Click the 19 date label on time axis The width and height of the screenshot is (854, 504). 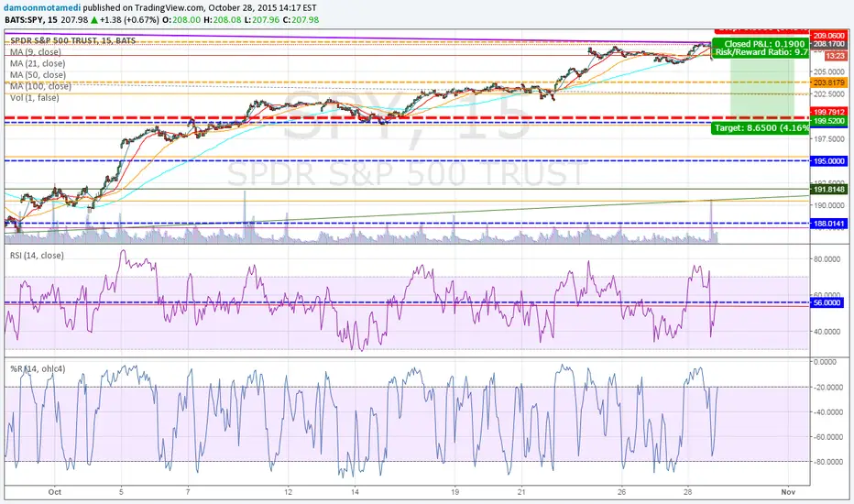454,492
